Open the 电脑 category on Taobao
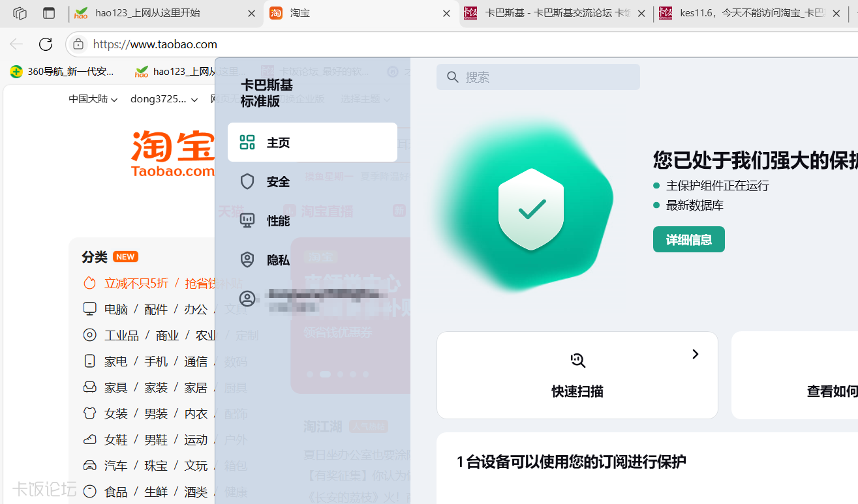This screenshot has height=504, width=858. pyautogui.click(x=116, y=309)
